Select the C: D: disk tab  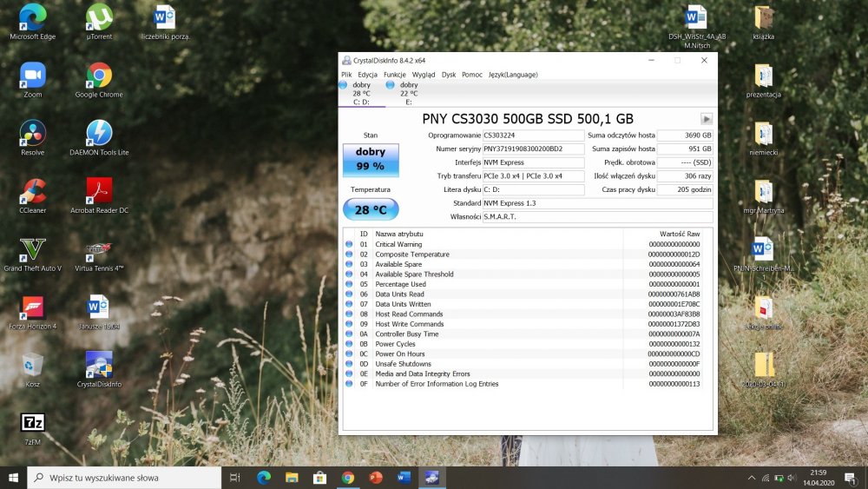pos(361,94)
